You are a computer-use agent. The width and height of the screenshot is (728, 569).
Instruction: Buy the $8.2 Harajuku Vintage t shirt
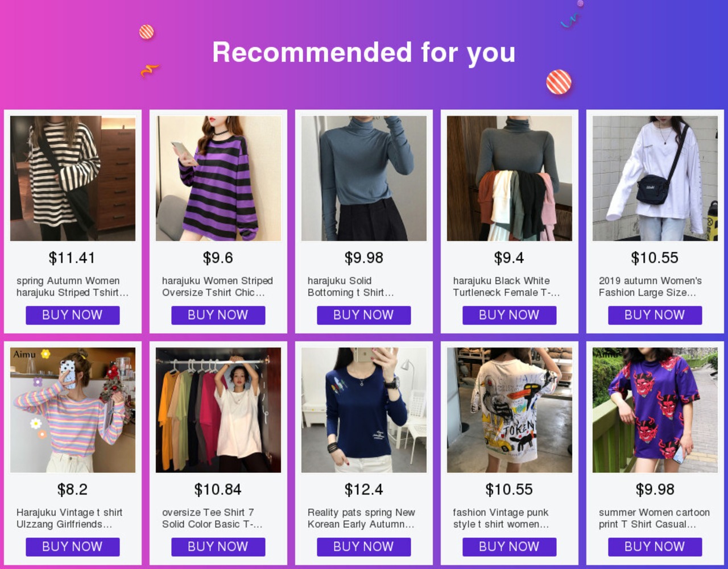click(73, 547)
